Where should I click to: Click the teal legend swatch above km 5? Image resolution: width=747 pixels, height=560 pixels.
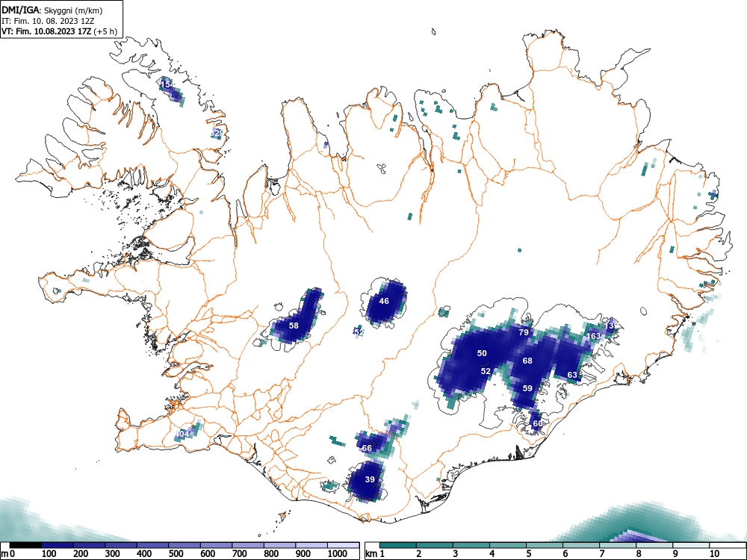545,545
